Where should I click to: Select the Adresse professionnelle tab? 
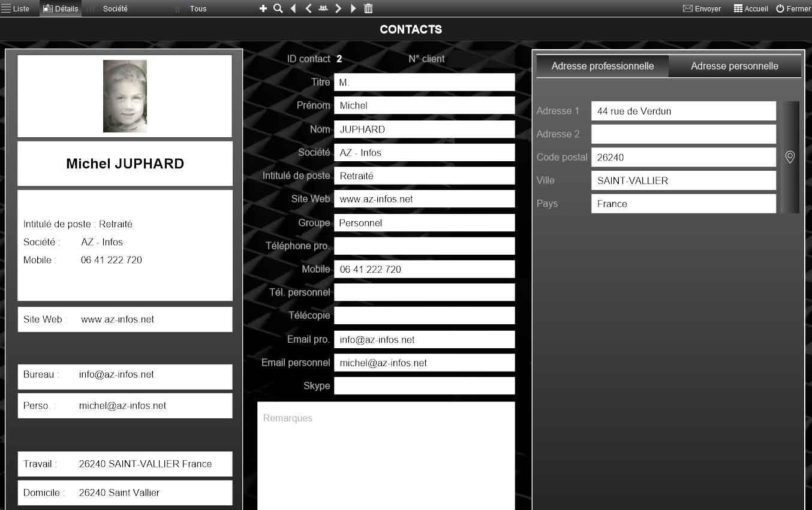point(602,67)
